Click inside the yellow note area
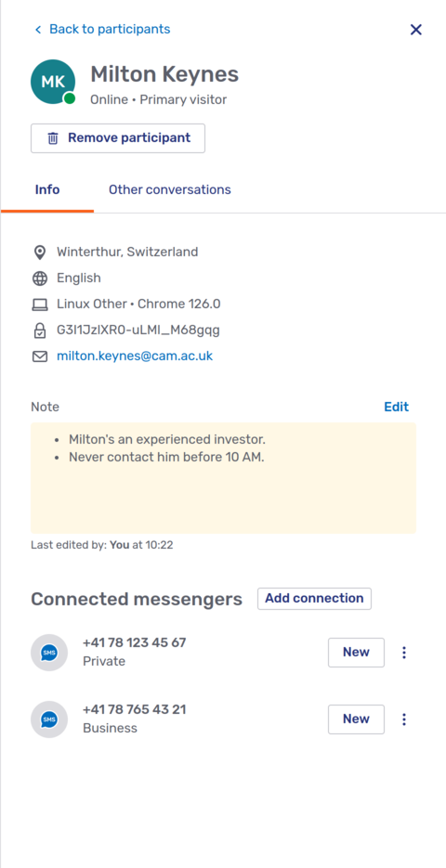 223,478
